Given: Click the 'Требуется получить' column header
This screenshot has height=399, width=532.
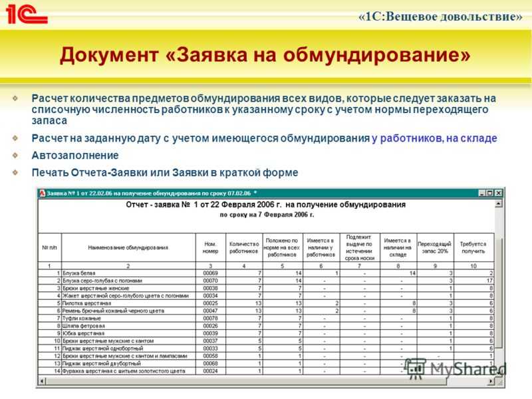Looking at the screenshot, I should (473, 247).
